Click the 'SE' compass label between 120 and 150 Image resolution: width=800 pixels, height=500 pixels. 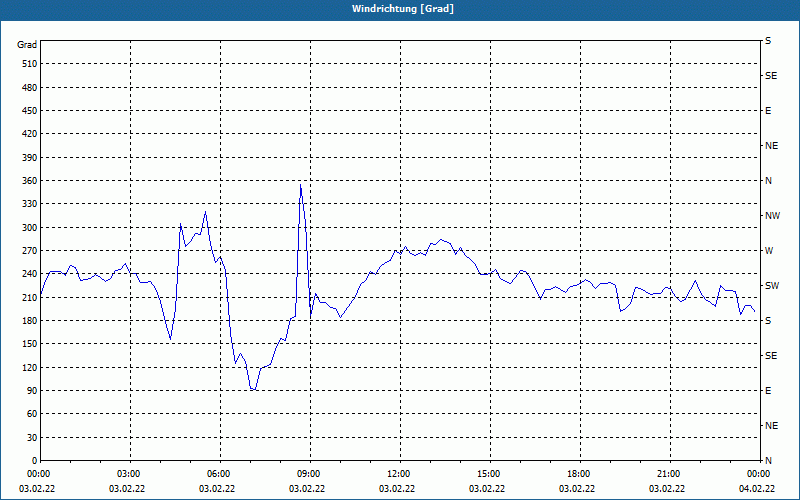(x=771, y=356)
